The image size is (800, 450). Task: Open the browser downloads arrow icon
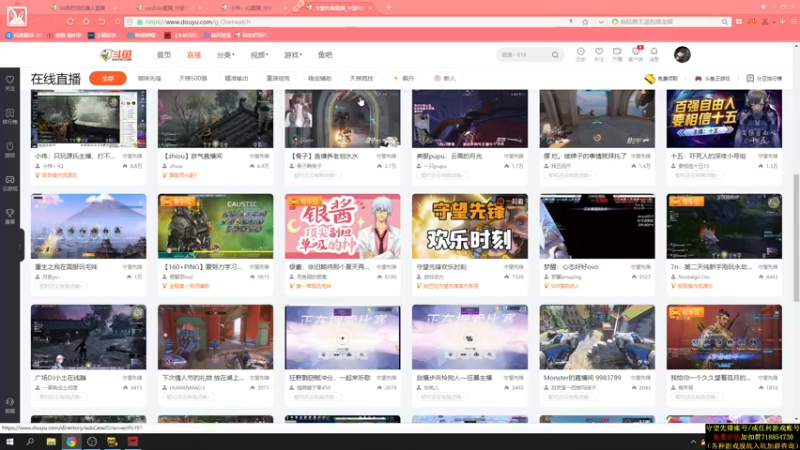click(x=782, y=22)
